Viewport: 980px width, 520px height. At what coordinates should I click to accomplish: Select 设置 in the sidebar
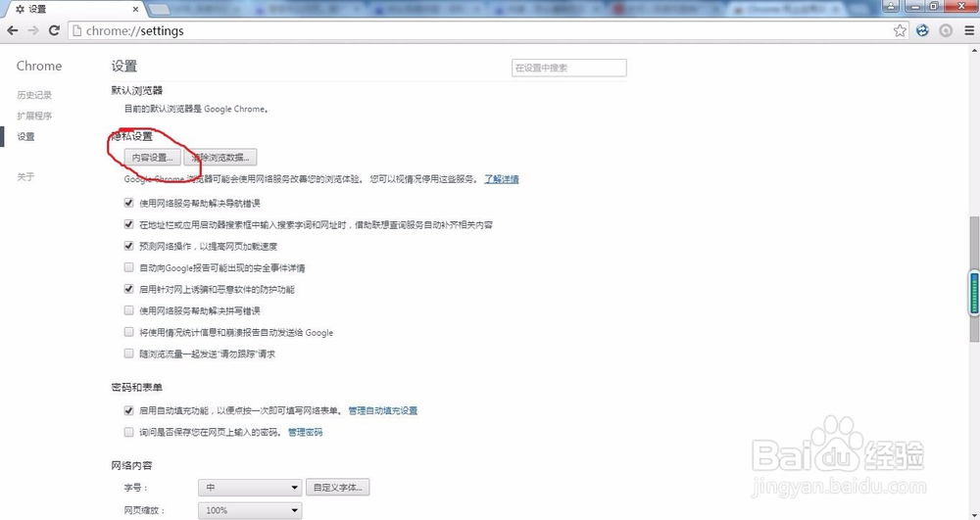(x=25, y=137)
